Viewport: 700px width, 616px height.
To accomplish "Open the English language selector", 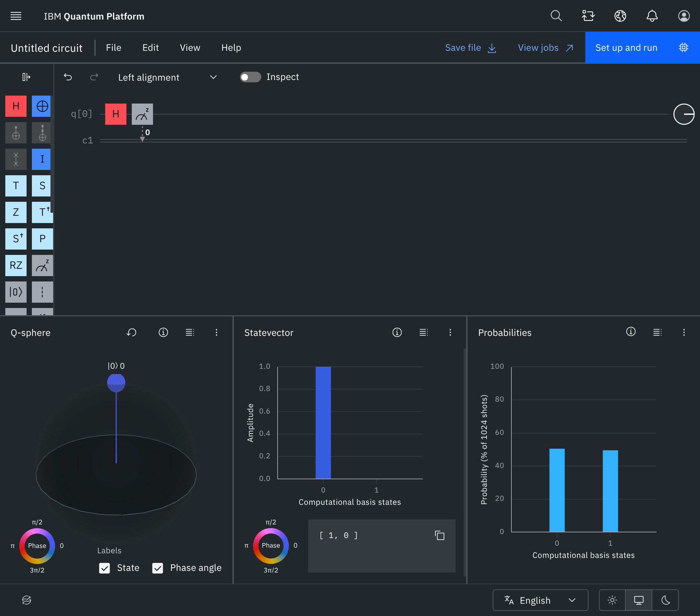I will [x=540, y=600].
